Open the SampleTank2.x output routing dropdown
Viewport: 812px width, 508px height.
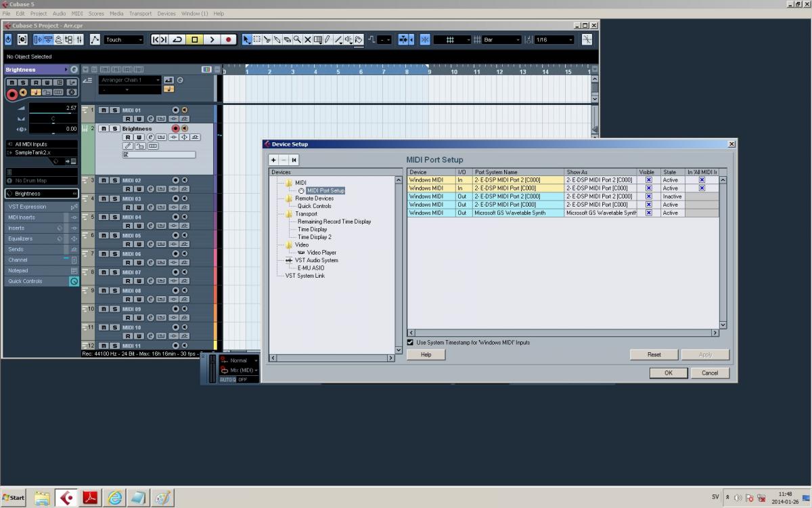click(x=42, y=152)
